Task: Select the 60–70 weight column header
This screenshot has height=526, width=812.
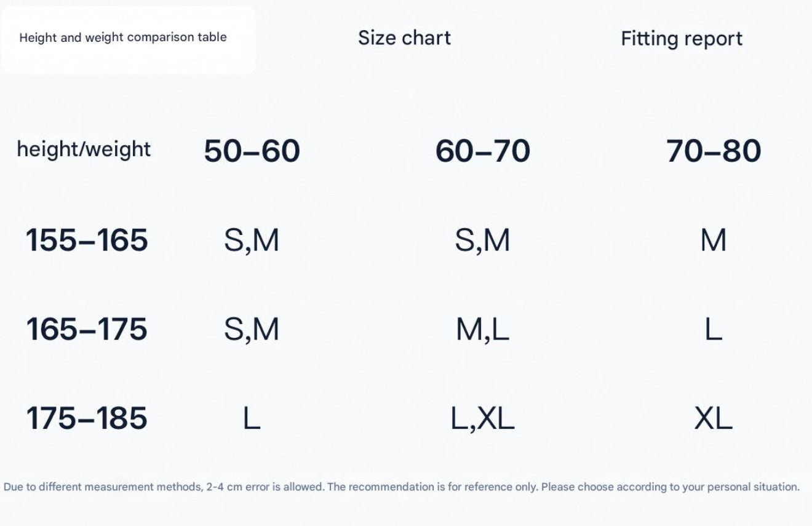Action: [482, 151]
